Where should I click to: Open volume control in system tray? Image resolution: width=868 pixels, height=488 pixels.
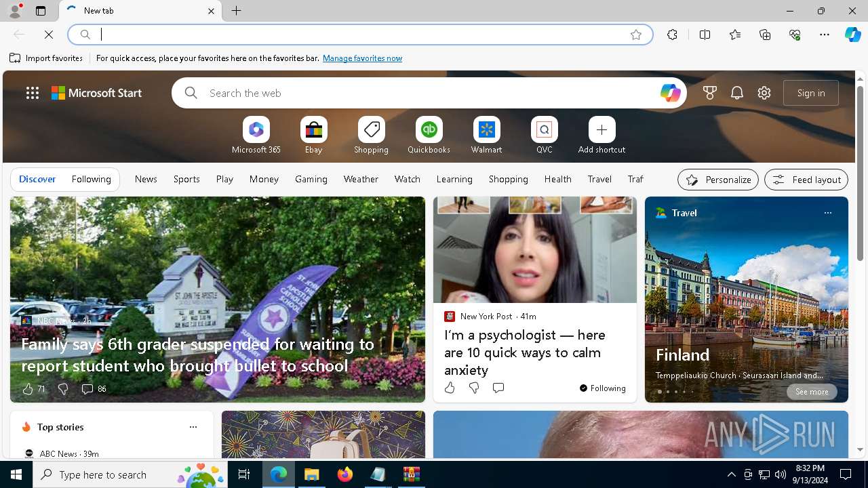click(x=781, y=474)
